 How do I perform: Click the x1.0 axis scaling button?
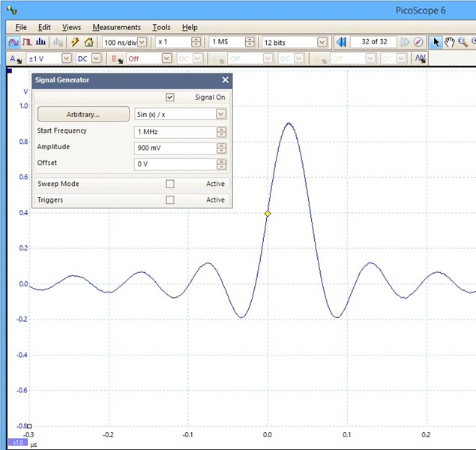(17, 442)
